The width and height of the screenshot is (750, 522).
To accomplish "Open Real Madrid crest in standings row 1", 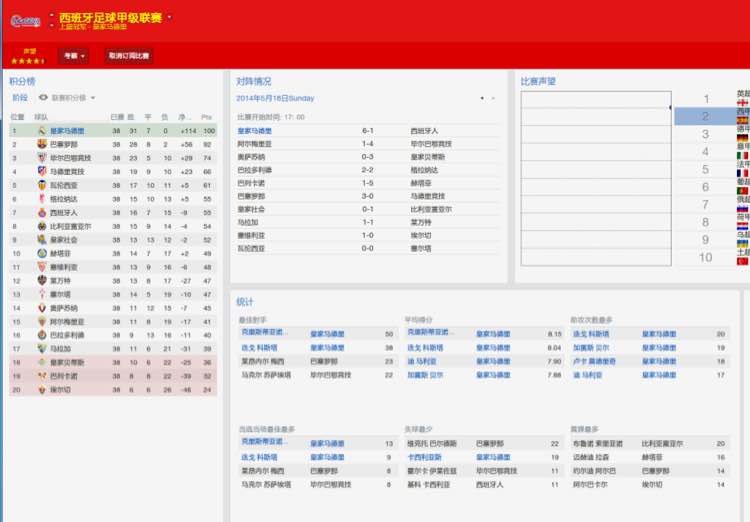I will (x=42, y=131).
